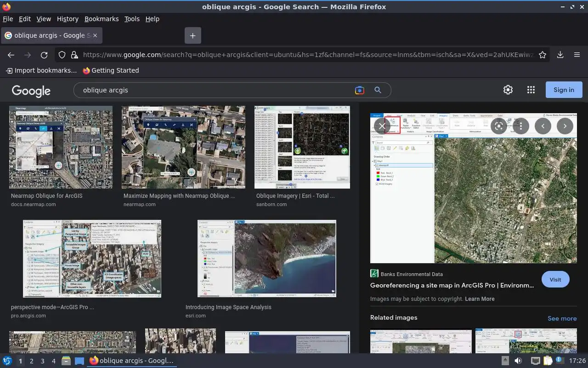Open perspective mode ArcGIS Pro thumbnail
The height and width of the screenshot is (368, 588).
[92, 259]
